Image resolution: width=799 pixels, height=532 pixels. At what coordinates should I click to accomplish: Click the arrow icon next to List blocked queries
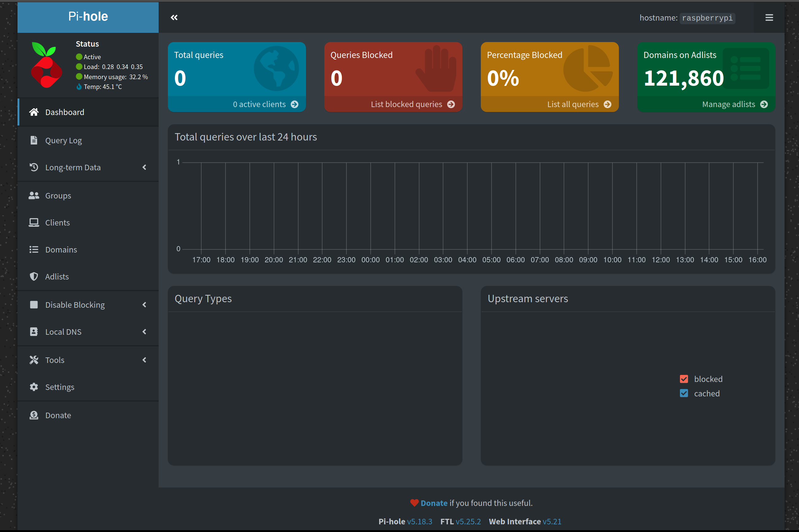(x=451, y=104)
